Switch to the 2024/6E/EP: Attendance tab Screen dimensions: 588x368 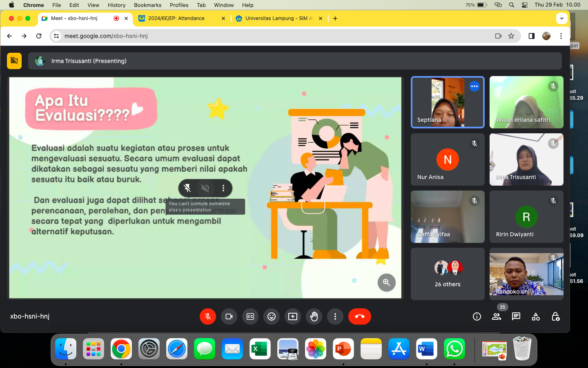[x=176, y=18]
